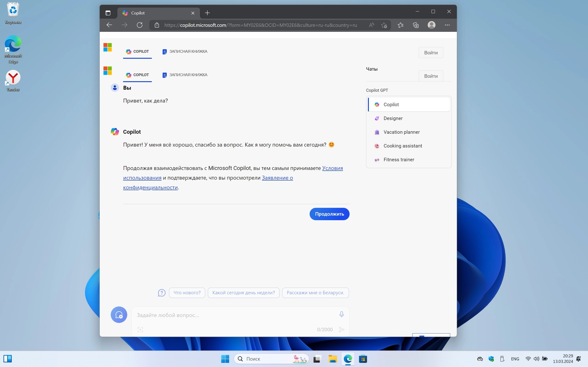The height and width of the screenshot is (367, 588).
Task: Open the tab actions menu button
Action: (108, 13)
